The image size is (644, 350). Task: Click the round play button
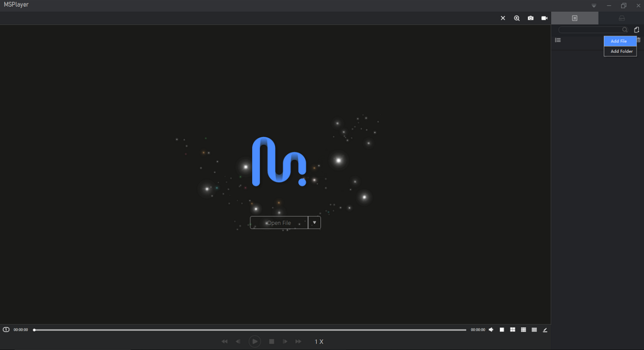[x=255, y=341]
